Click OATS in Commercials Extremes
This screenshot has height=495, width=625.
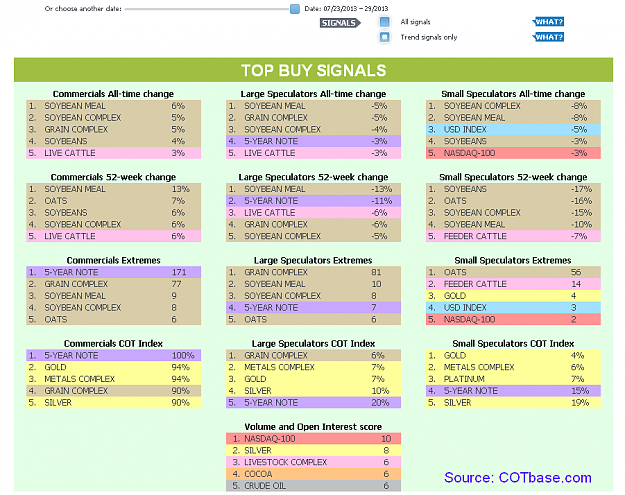tap(114, 319)
